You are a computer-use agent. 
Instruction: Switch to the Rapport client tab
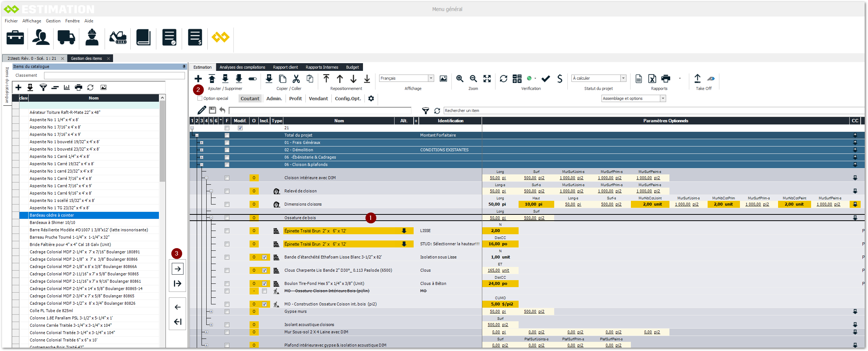285,67
